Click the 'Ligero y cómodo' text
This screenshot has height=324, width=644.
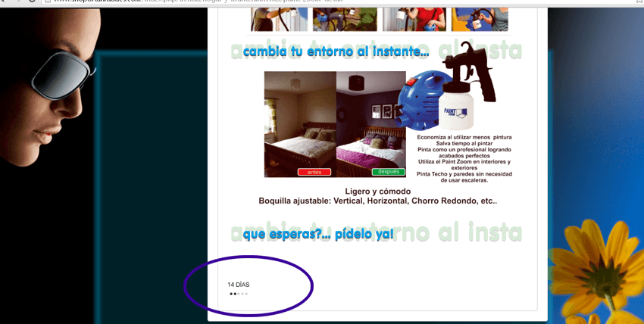(x=378, y=192)
